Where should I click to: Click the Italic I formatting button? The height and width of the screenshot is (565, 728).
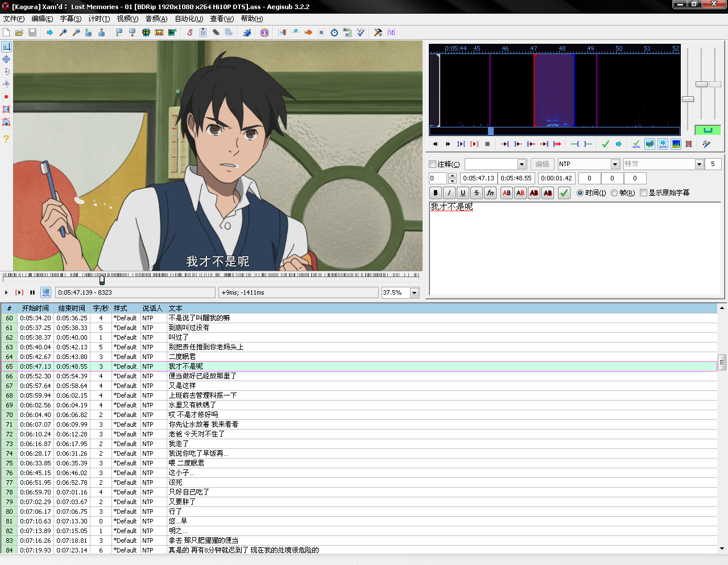[449, 193]
